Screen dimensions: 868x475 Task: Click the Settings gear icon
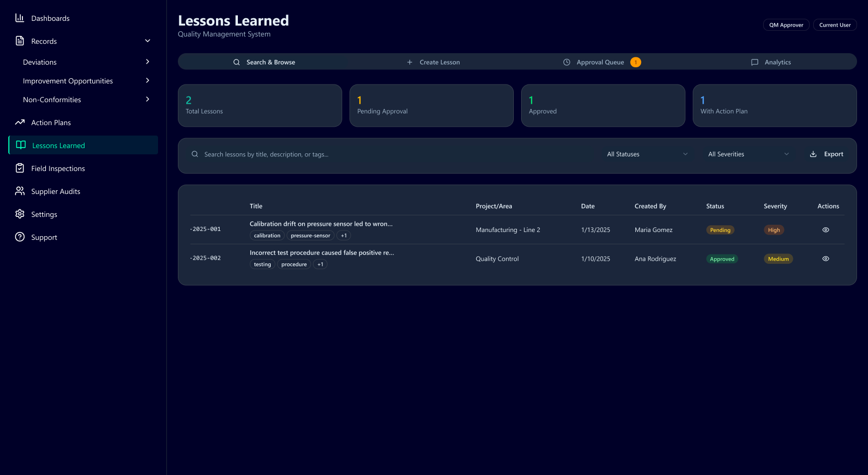[x=20, y=214]
